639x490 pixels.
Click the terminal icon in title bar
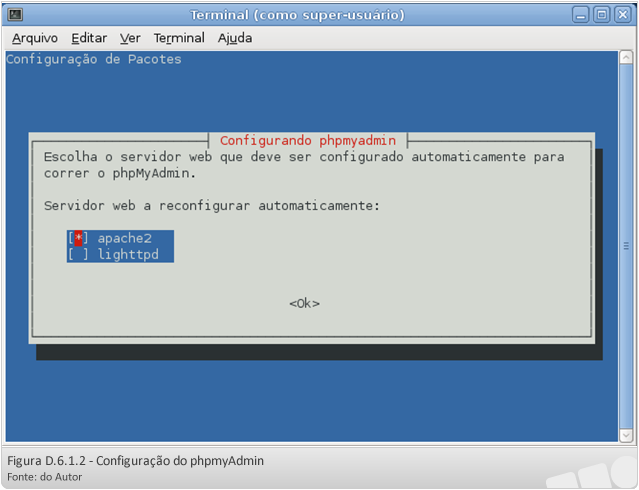click(15, 15)
